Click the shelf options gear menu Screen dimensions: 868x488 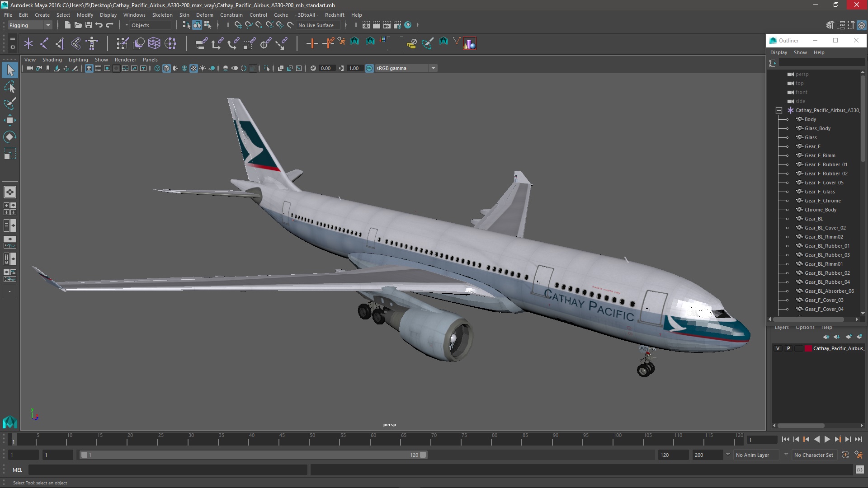(x=12, y=47)
